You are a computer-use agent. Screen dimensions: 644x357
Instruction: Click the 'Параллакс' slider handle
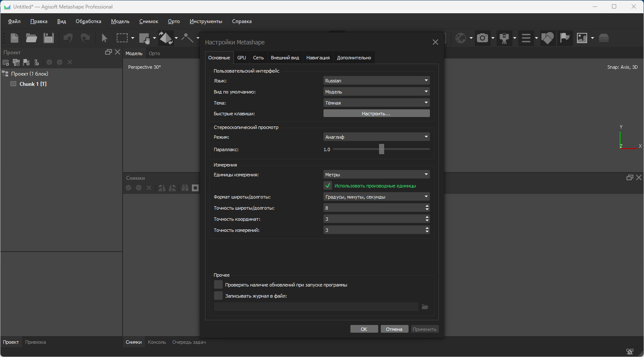[382, 149]
